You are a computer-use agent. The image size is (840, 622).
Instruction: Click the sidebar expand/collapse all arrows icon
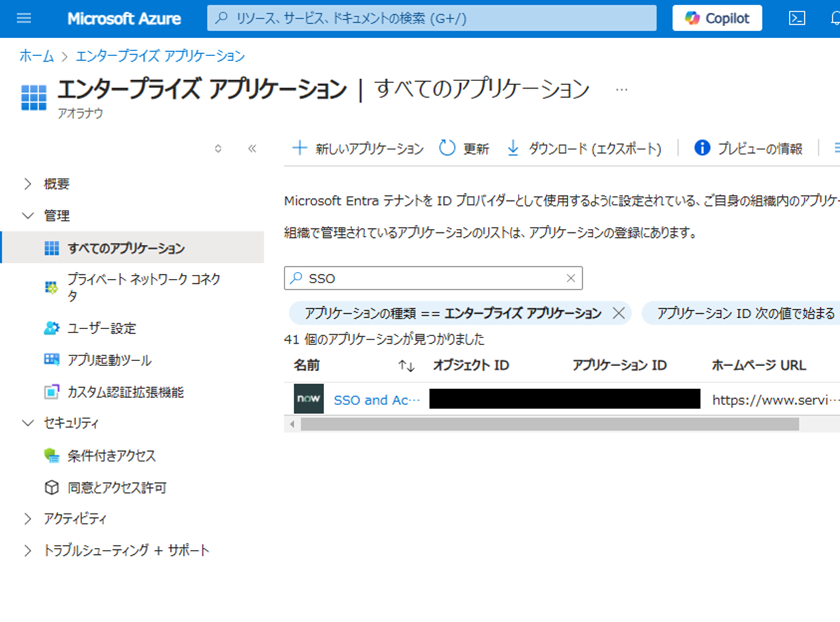click(x=218, y=149)
